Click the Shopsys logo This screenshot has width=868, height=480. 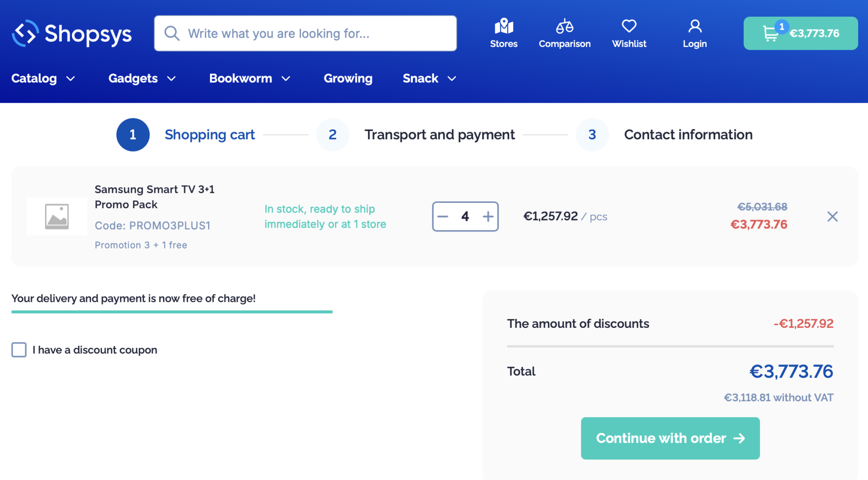72,34
